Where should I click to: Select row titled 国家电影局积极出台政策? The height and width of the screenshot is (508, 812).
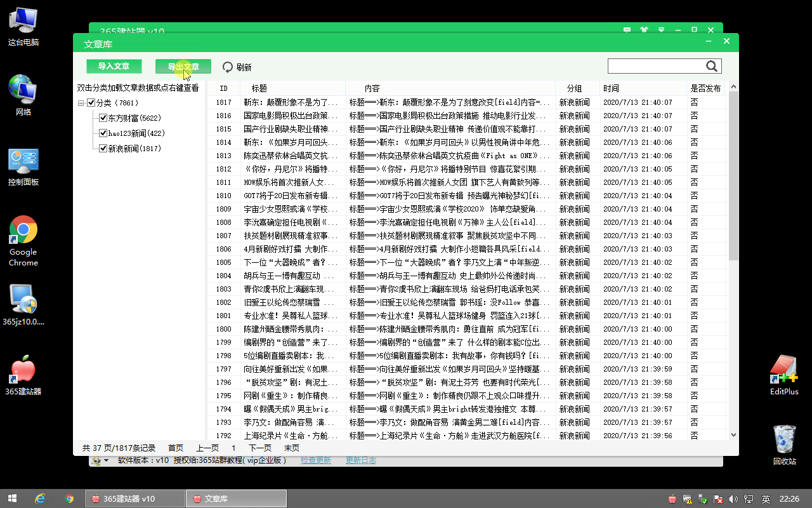coord(467,116)
